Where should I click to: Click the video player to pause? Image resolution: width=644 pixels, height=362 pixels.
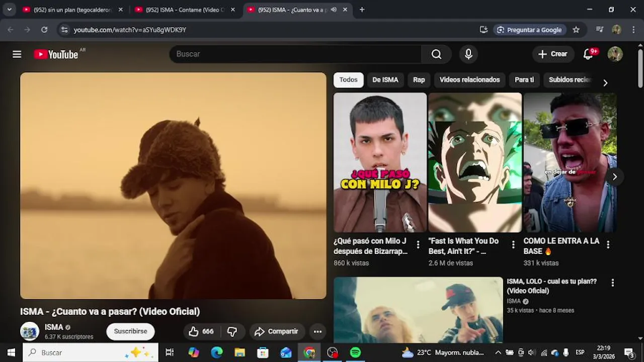point(173,186)
